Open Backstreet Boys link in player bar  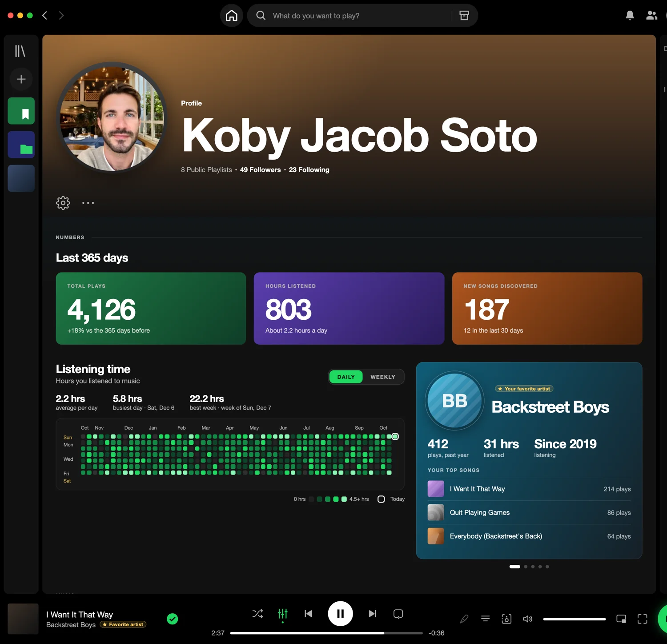[x=71, y=625]
